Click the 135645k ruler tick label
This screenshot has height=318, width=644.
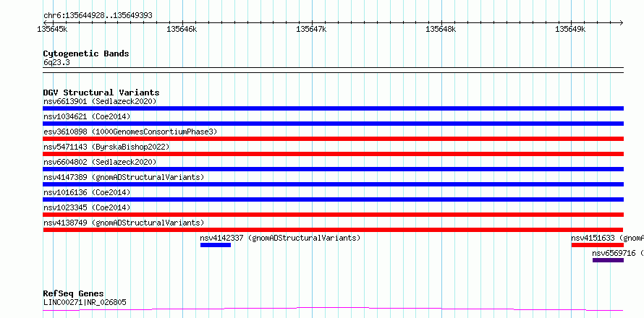tap(53, 29)
